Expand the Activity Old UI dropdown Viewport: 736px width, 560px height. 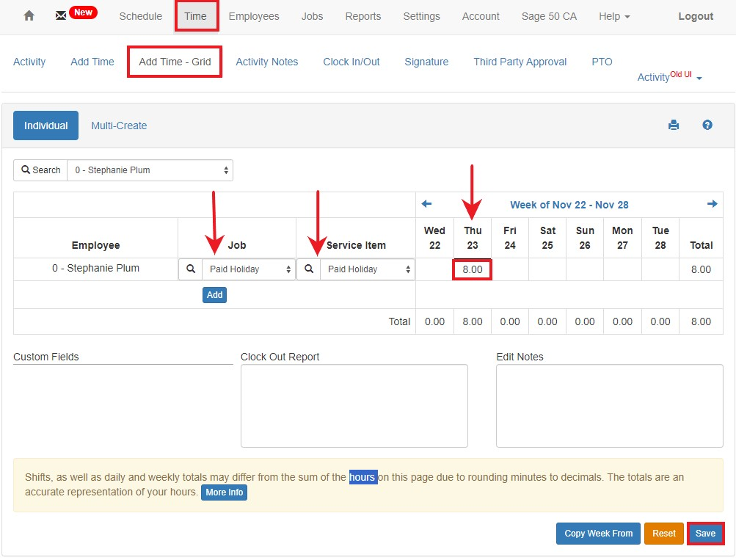pos(669,76)
